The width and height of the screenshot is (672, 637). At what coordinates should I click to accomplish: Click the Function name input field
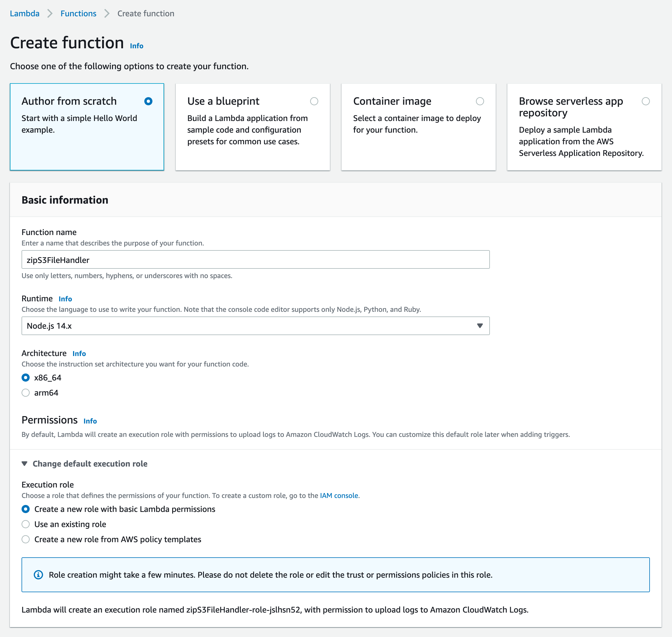255,259
